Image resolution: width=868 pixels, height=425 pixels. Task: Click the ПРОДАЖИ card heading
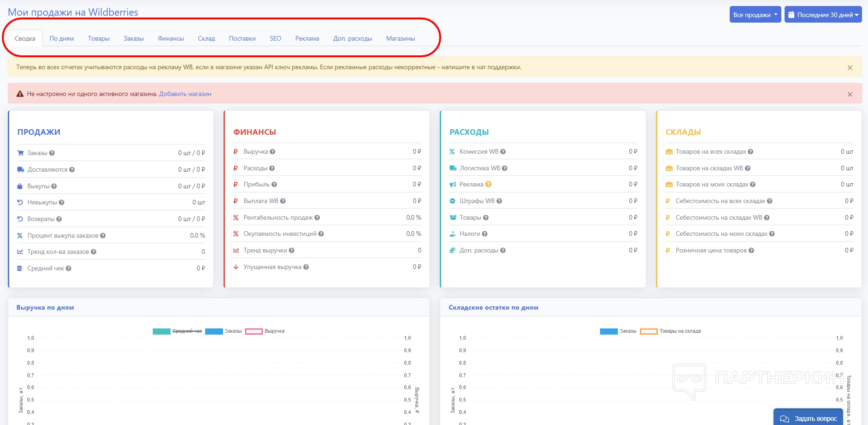pos(39,132)
